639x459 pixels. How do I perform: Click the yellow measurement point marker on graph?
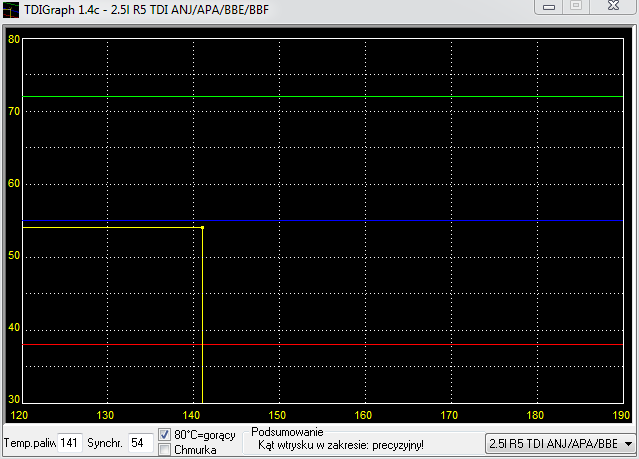(203, 227)
